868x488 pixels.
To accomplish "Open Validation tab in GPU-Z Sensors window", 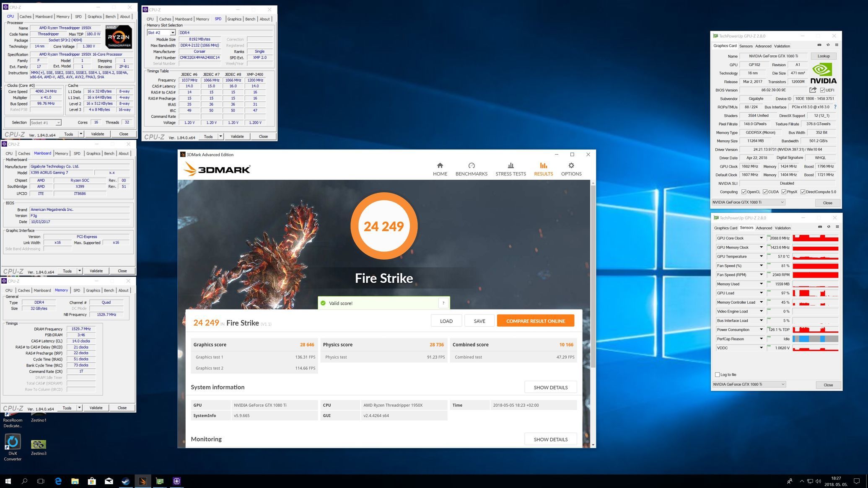I will tap(782, 228).
